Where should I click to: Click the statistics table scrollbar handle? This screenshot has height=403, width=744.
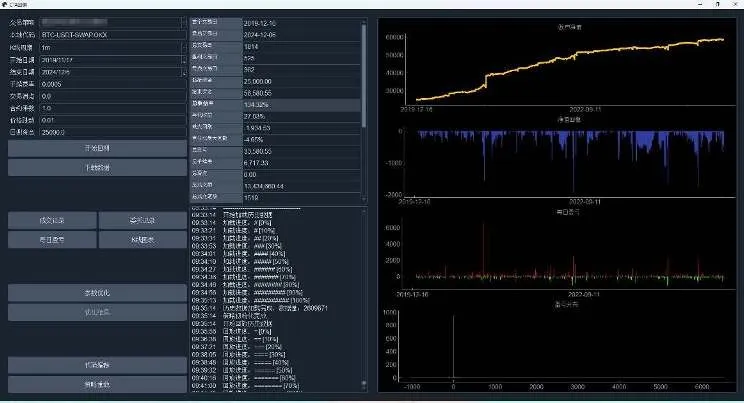coord(364,76)
